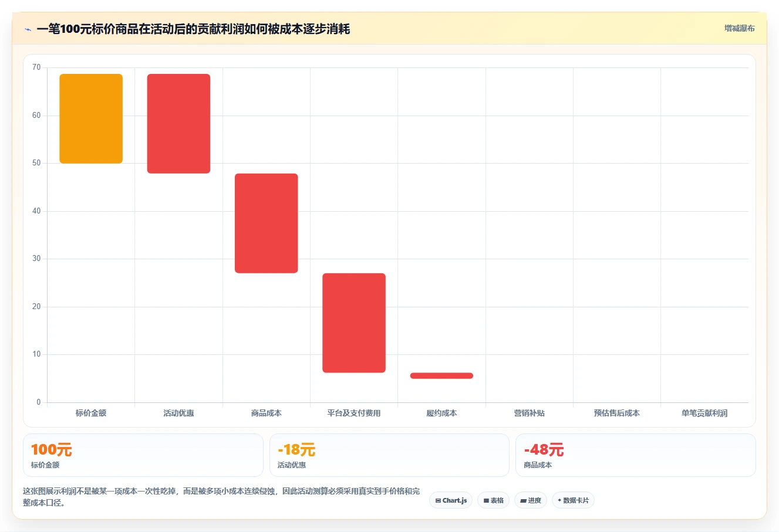Select the red 活动优惠 waterfall bar

pos(178,124)
